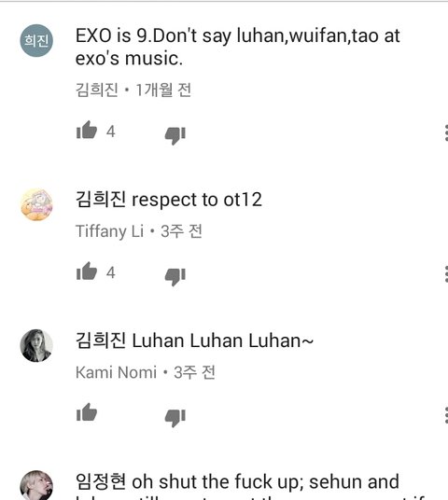The width and height of the screenshot is (448, 500).
Task: Open the avatar beside the 임정현 reply
Action: (x=36, y=485)
